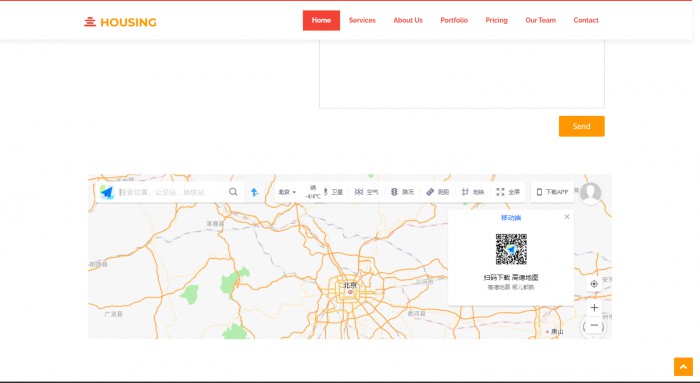Viewport: 700px width, 383px height.
Task: Close the QR code popup
Action: tap(567, 217)
